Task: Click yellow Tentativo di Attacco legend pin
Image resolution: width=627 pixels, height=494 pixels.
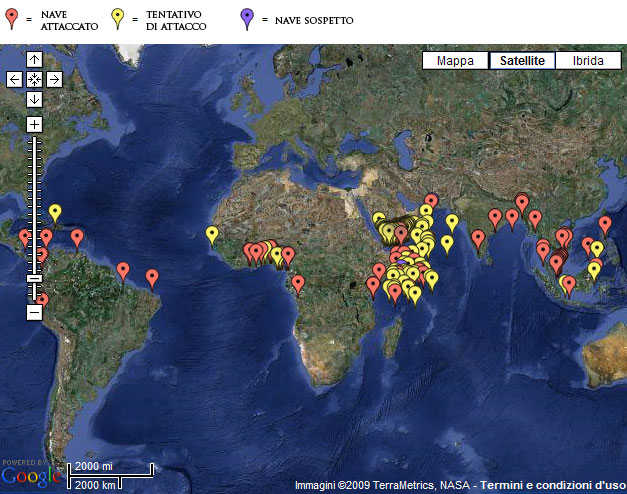Action: [117, 18]
